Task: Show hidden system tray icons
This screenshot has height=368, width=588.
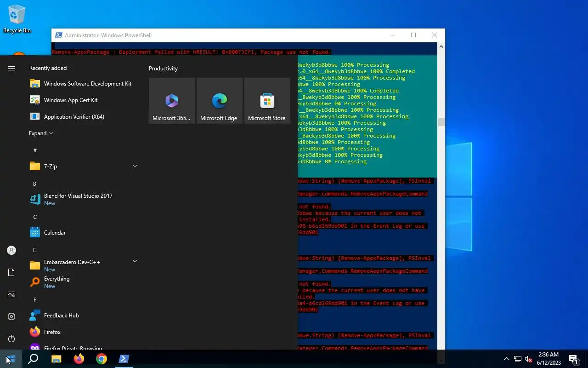Action: pyautogui.click(x=506, y=359)
